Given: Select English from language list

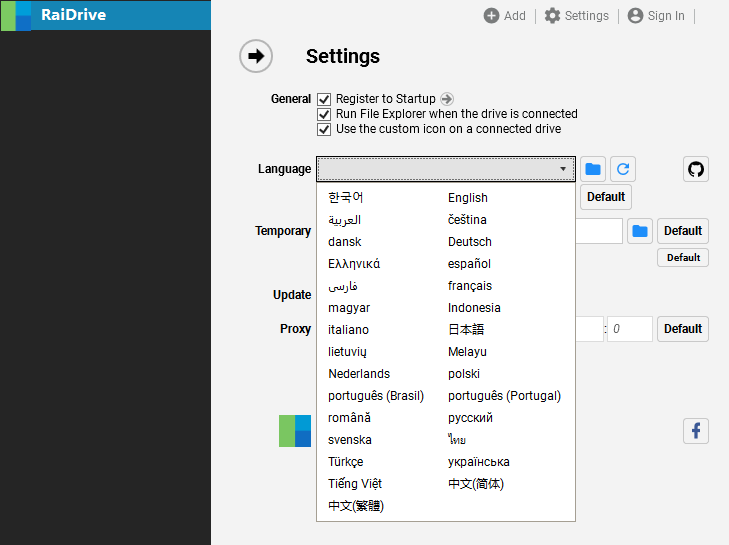Looking at the screenshot, I should tap(468, 198).
